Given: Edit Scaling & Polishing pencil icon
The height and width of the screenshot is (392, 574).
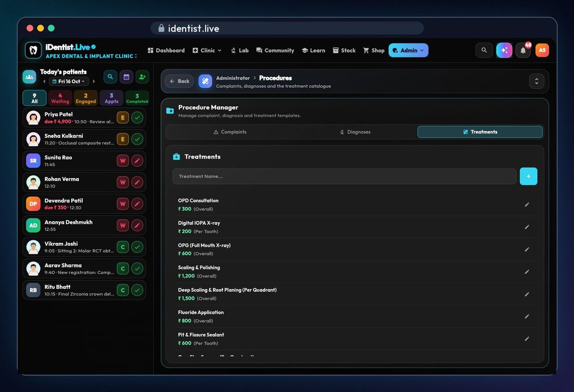Looking at the screenshot, I should coord(527,272).
